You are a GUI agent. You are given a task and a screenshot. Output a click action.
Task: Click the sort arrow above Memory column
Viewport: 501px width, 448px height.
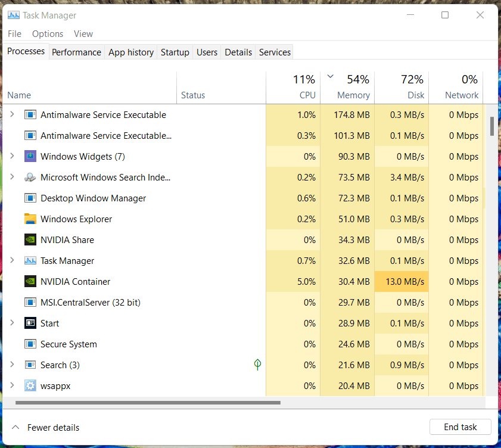331,76
